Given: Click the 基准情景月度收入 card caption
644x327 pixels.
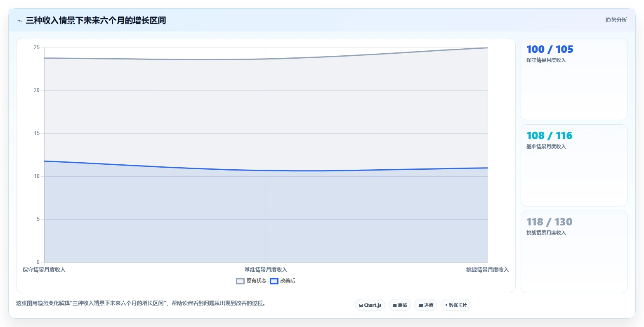Looking at the screenshot, I should (546, 147).
